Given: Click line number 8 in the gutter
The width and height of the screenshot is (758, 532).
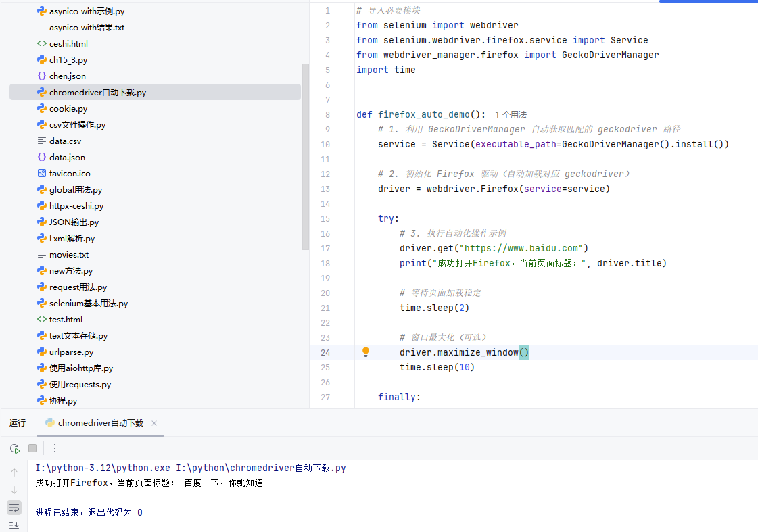Looking at the screenshot, I should 328,115.
